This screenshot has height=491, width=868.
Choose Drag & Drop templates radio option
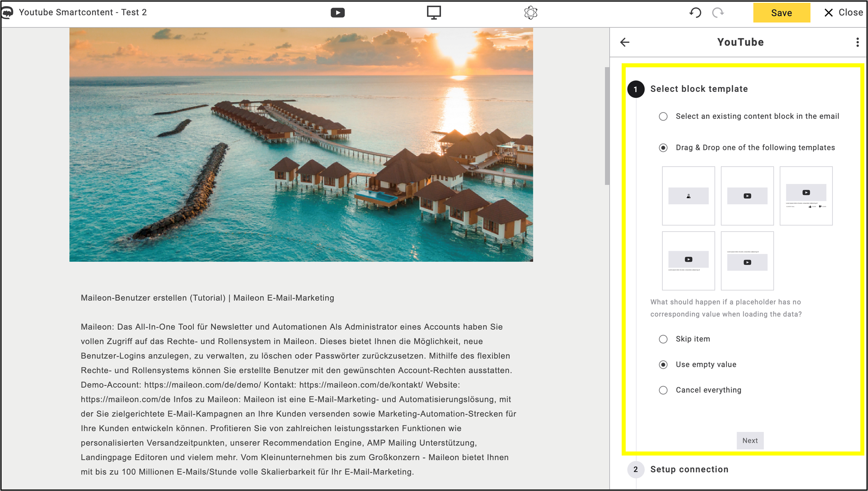(x=663, y=148)
